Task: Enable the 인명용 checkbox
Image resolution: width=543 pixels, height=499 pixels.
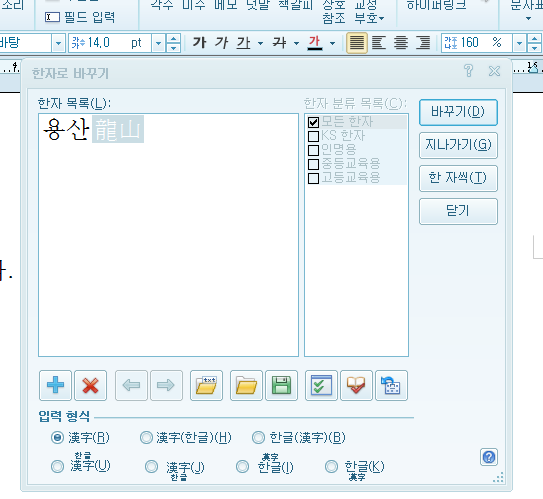Action: [313, 150]
